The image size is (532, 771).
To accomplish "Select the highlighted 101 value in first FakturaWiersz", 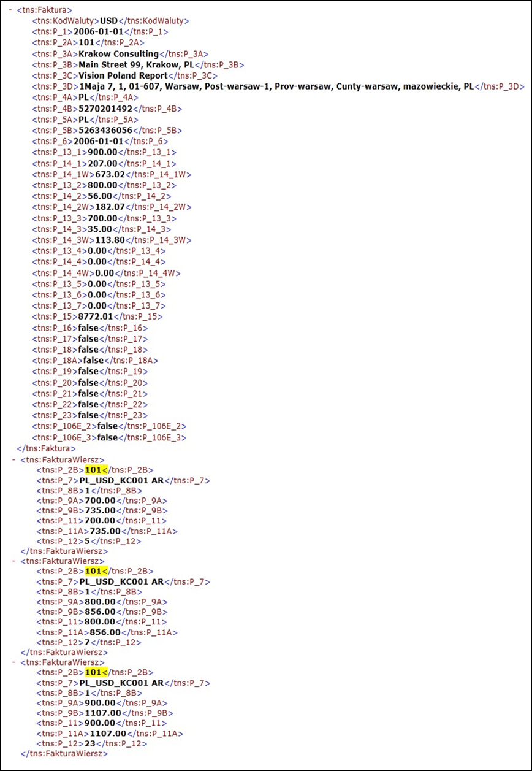I will click(x=96, y=470).
